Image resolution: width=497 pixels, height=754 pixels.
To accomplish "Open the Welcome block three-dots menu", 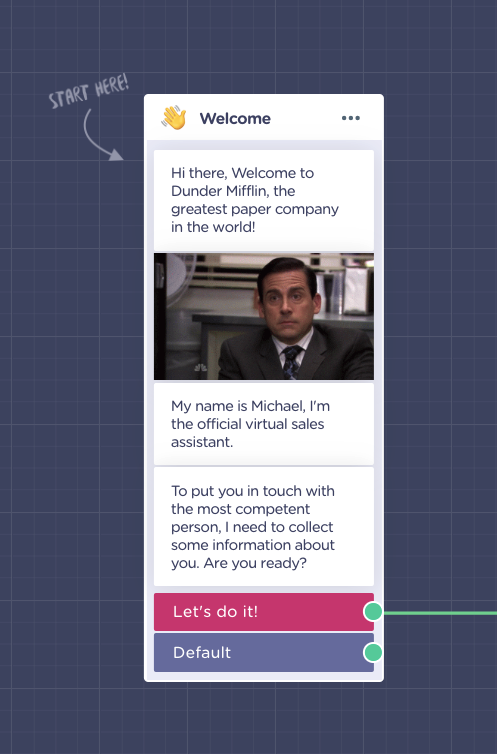I will coord(350,118).
